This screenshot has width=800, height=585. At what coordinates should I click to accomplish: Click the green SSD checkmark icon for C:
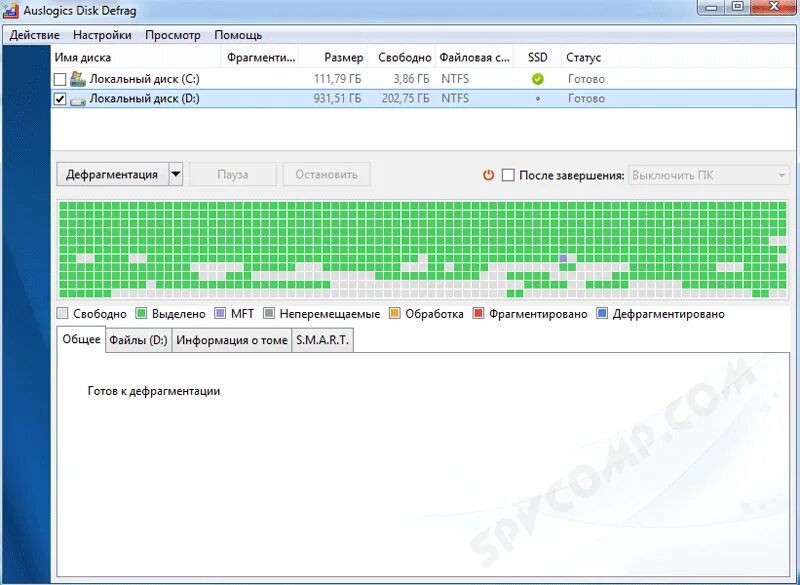pos(538,79)
